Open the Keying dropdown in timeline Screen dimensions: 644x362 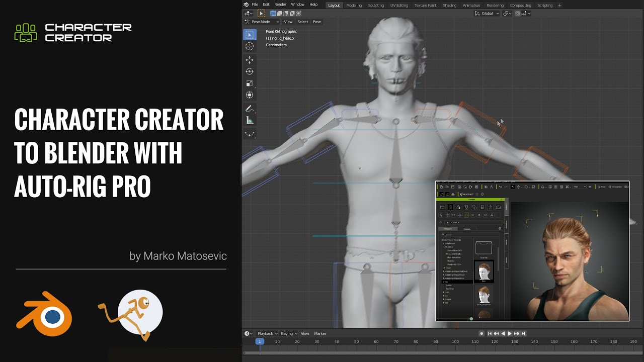point(289,333)
